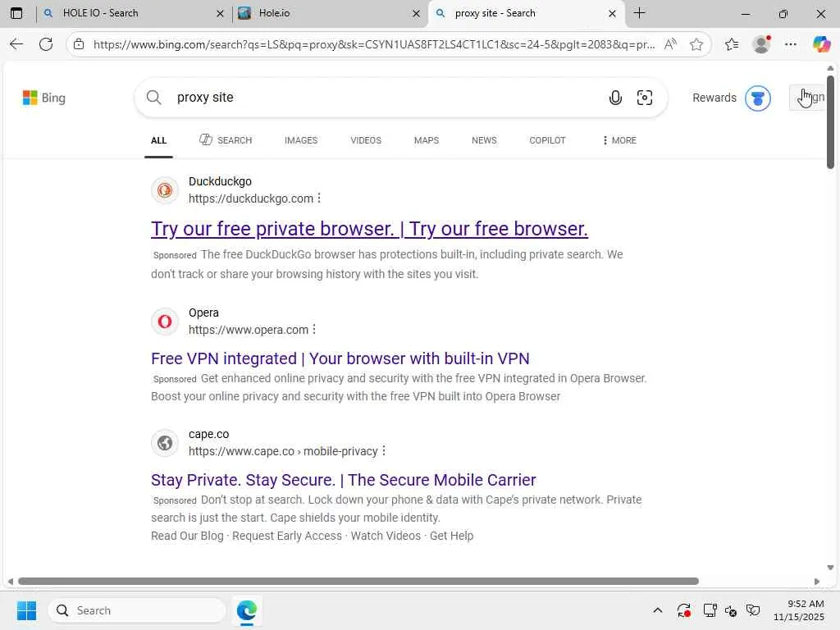The image size is (840, 630).
Task: Click the display/network tray icon
Action: tap(710, 610)
